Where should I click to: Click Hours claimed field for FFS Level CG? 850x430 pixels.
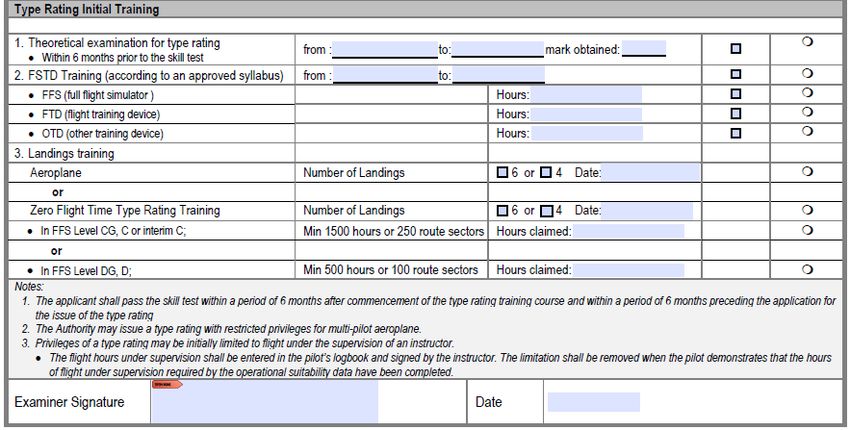(628, 231)
